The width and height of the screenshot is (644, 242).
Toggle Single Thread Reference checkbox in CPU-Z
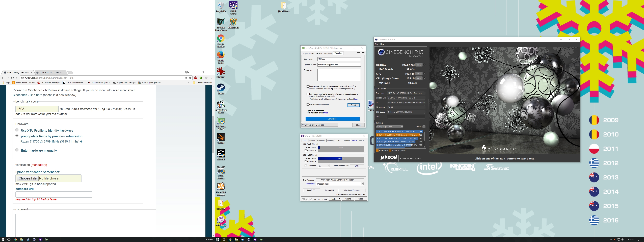point(306,151)
